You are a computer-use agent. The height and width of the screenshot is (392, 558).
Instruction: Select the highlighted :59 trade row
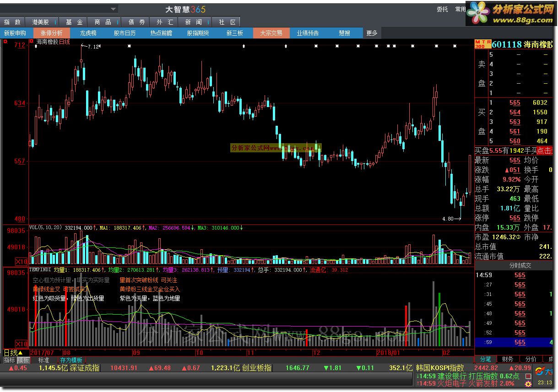coord(514,342)
